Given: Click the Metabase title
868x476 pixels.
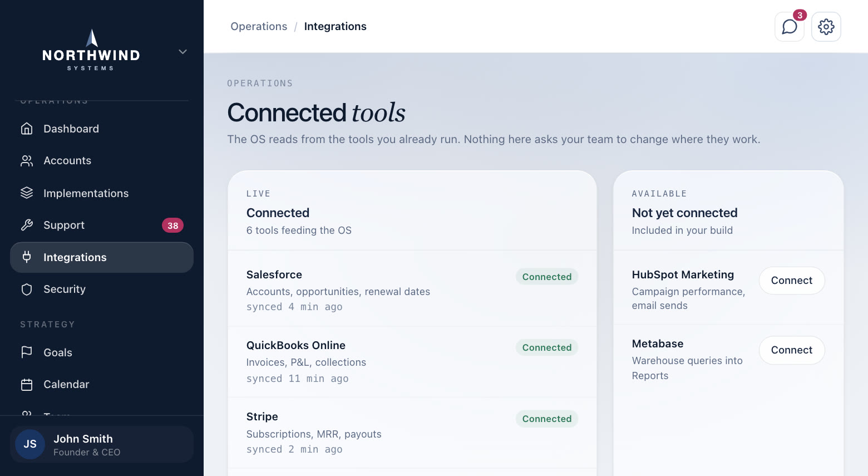Looking at the screenshot, I should pyautogui.click(x=658, y=343).
